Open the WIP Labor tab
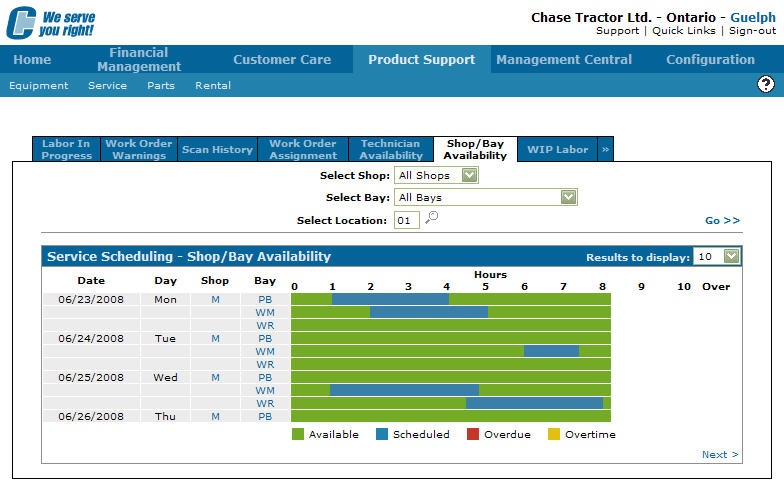784x483 pixels. [557, 150]
